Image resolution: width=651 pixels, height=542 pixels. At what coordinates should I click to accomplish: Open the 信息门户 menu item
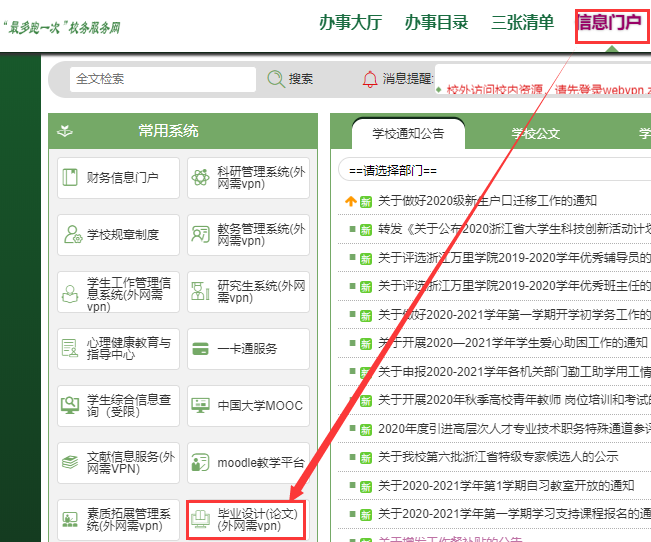609,22
